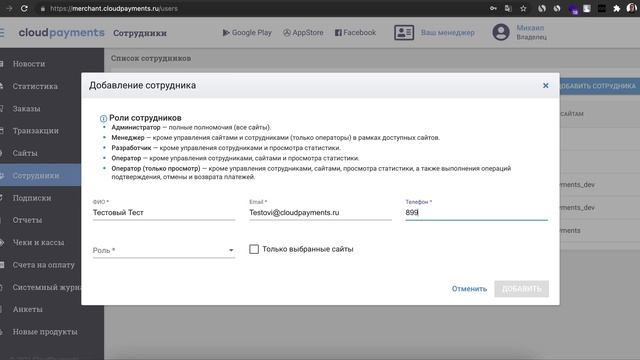Click the site lock icon

point(43,9)
